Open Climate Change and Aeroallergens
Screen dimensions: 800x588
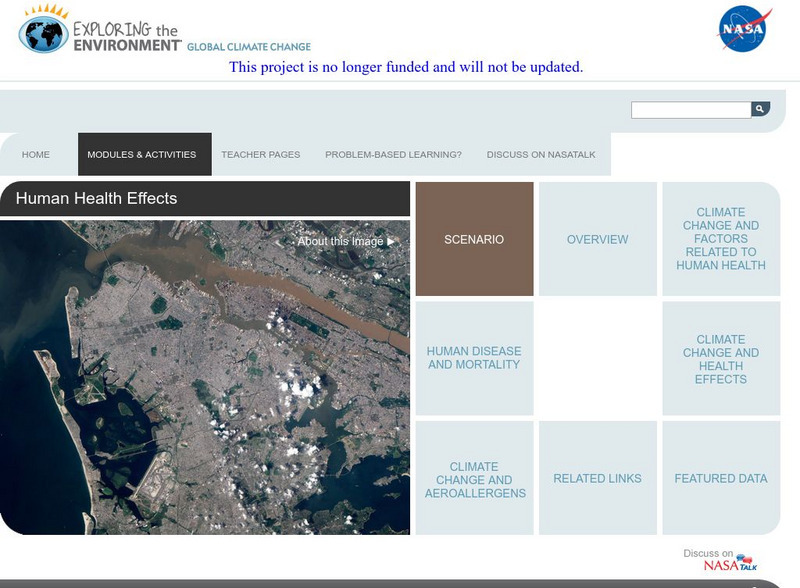click(x=475, y=478)
